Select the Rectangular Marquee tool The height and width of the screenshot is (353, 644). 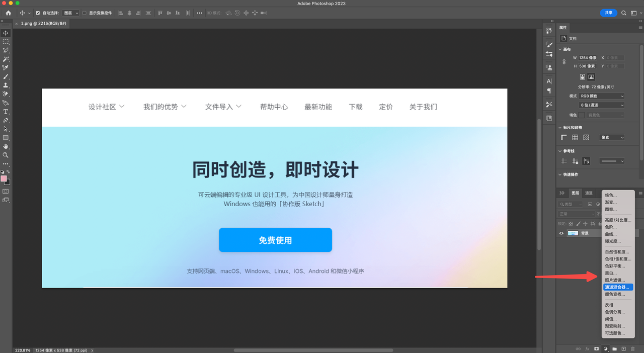pyautogui.click(x=6, y=42)
